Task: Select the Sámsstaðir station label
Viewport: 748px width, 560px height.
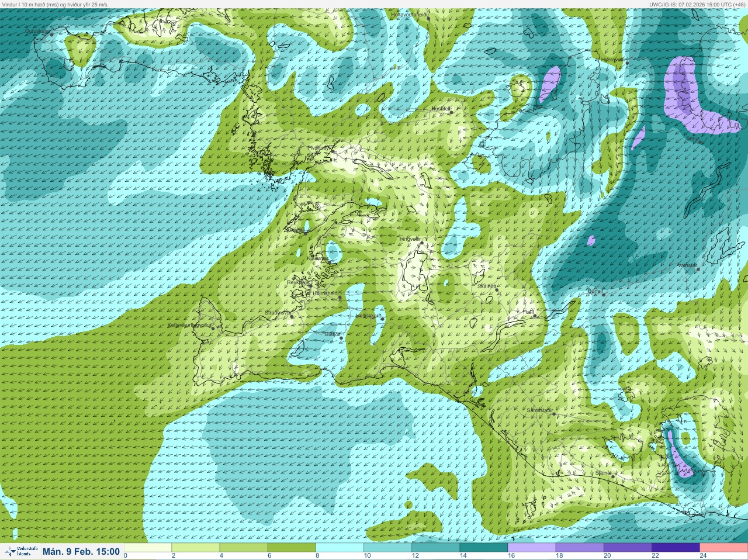Action: pyautogui.click(x=539, y=411)
